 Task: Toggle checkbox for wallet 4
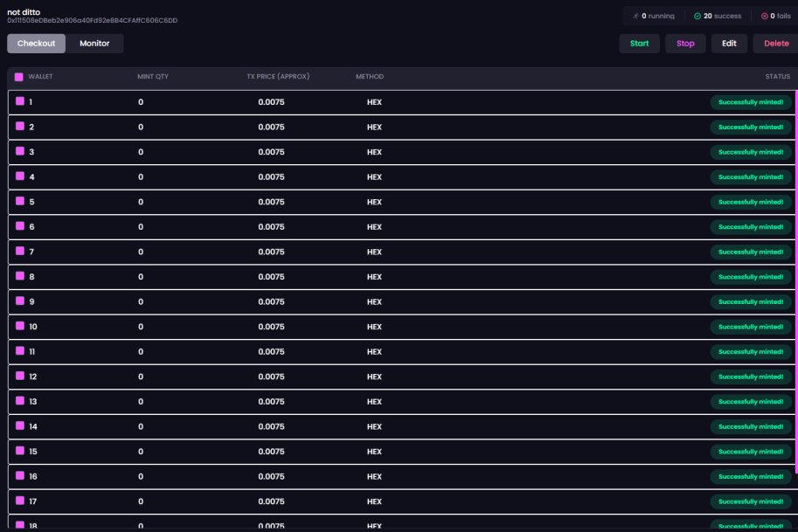point(20,176)
